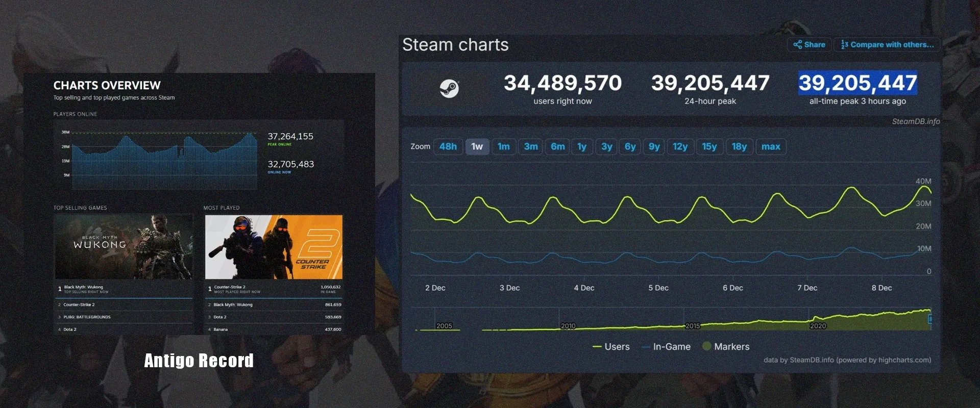Click Black Myth: Wukong in most played list
The width and height of the screenshot is (980, 408).
coord(274,304)
